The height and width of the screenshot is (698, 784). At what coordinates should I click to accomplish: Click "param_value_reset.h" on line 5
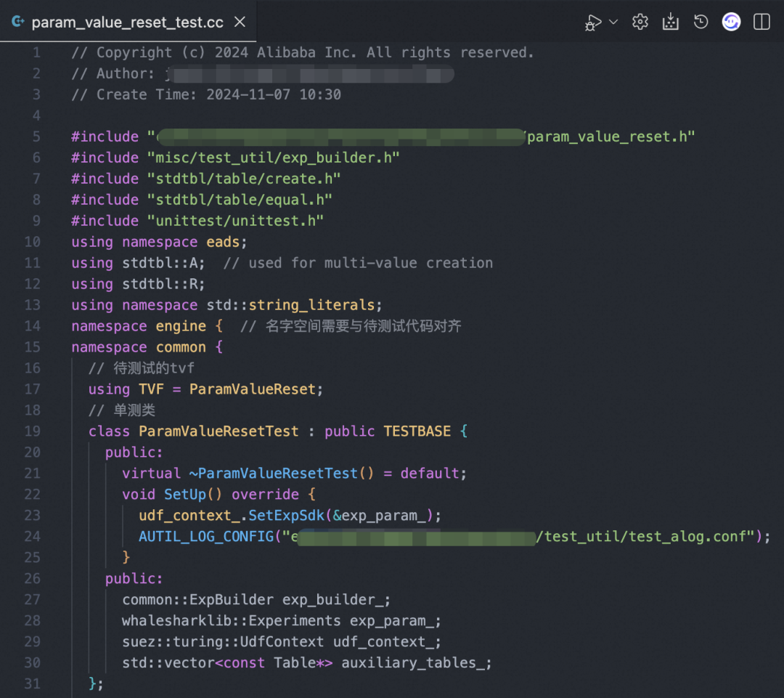[x=611, y=137]
